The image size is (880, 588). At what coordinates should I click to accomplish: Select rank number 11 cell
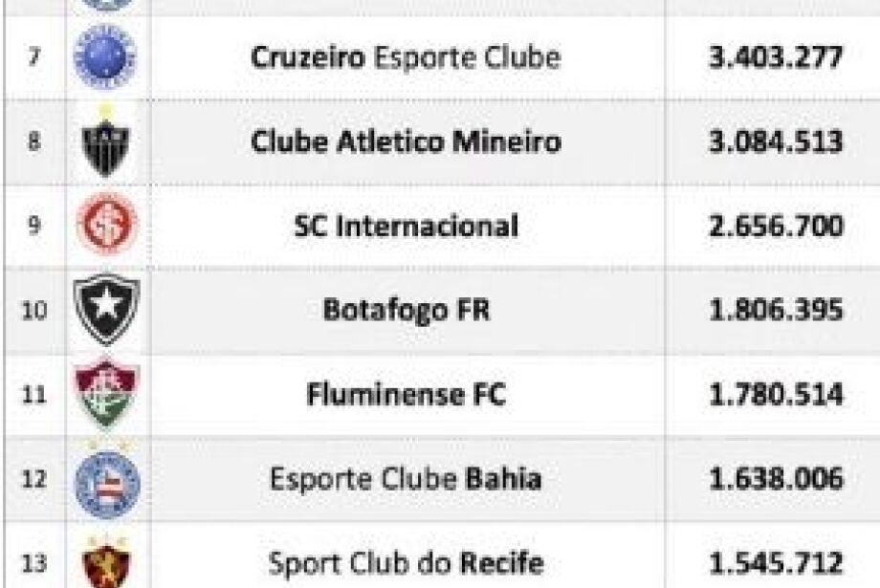(33, 395)
